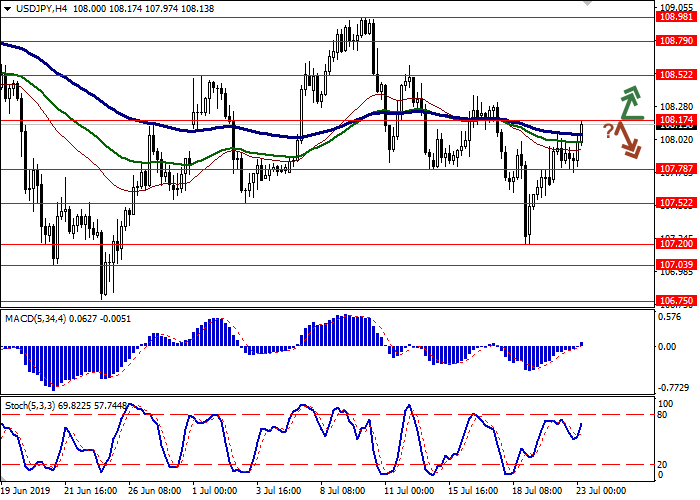Select the 107.787 support level label
This screenshot has width=700, height=500.
click(676, 169)
